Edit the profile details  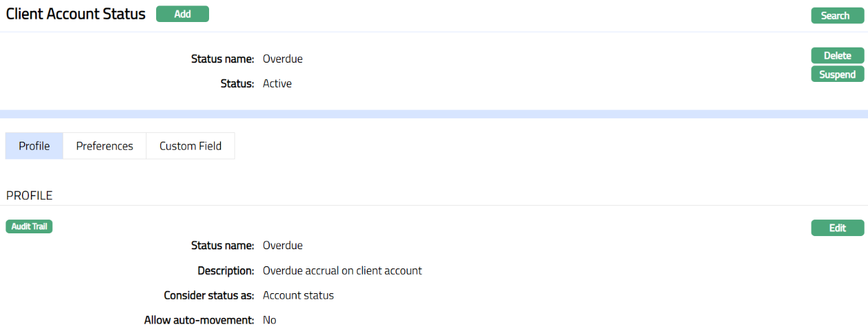[x=837, y=228]
